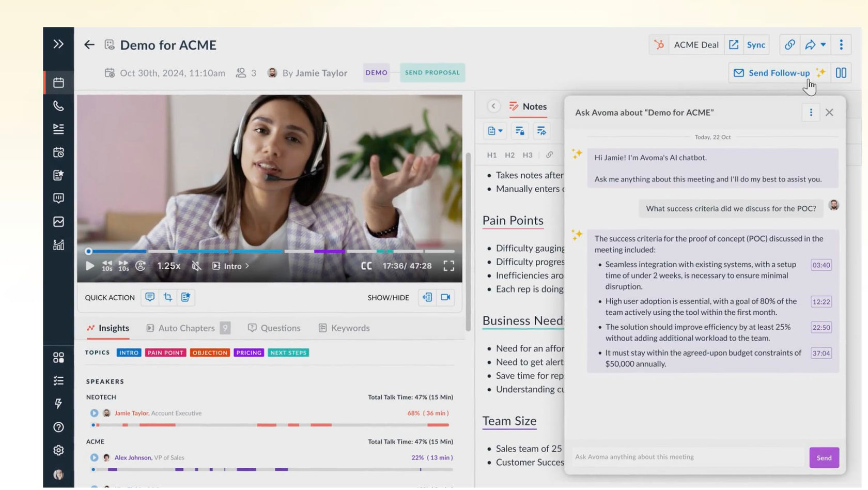Click the starred note quick action icon

click(185, 297)
